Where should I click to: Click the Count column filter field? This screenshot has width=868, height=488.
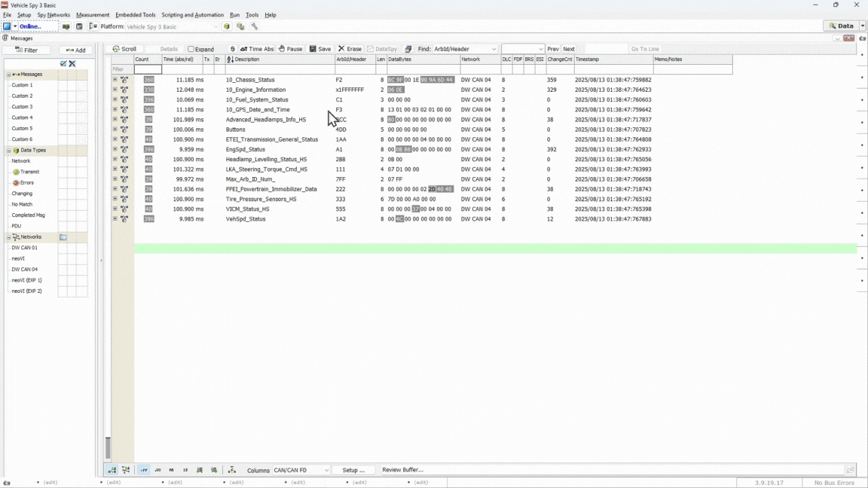[x=148, y=69]
